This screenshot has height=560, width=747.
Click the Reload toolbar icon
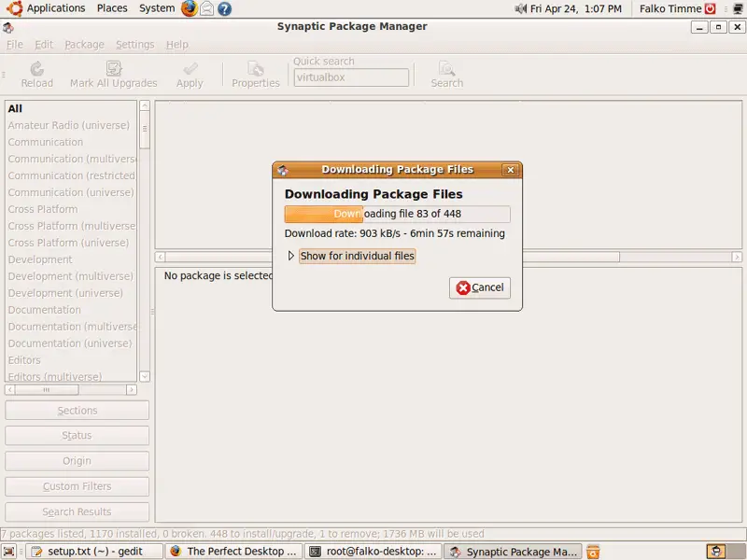point(36,69)
